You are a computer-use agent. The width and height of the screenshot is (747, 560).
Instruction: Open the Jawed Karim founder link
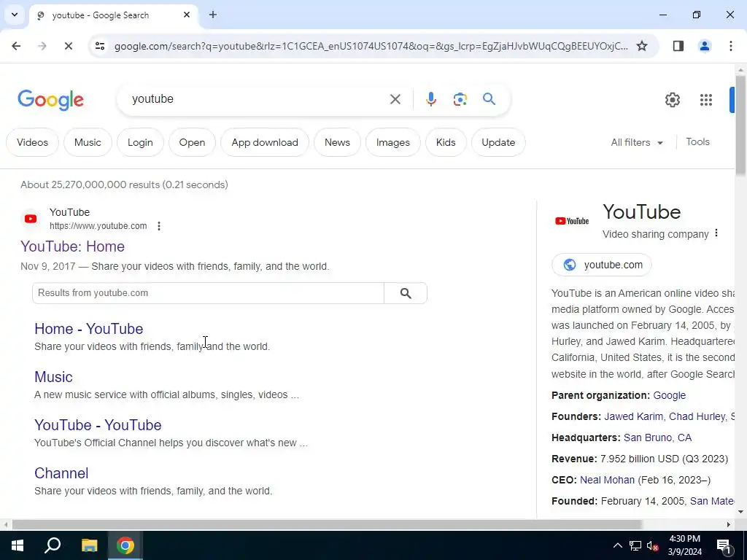coord(633,416)
